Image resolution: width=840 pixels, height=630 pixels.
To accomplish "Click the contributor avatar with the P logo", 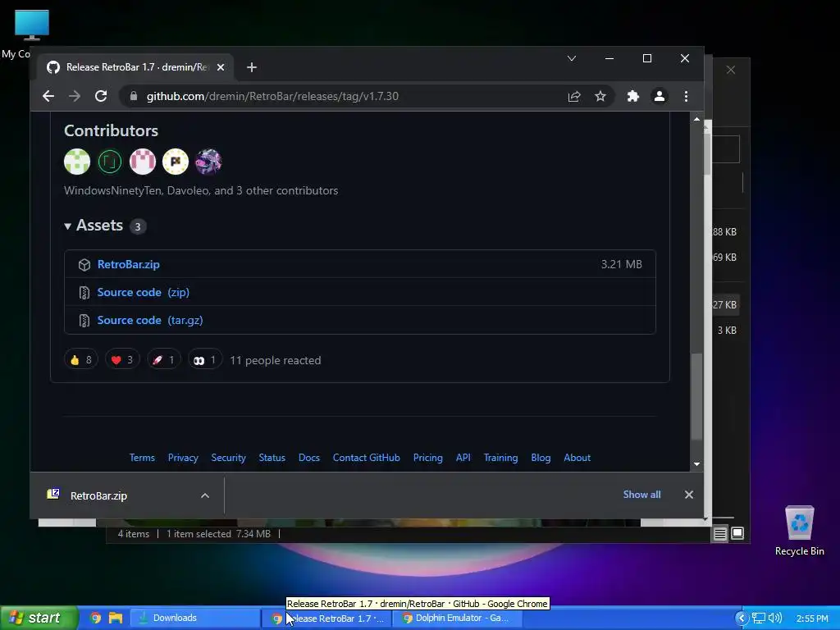I will 176,162.
